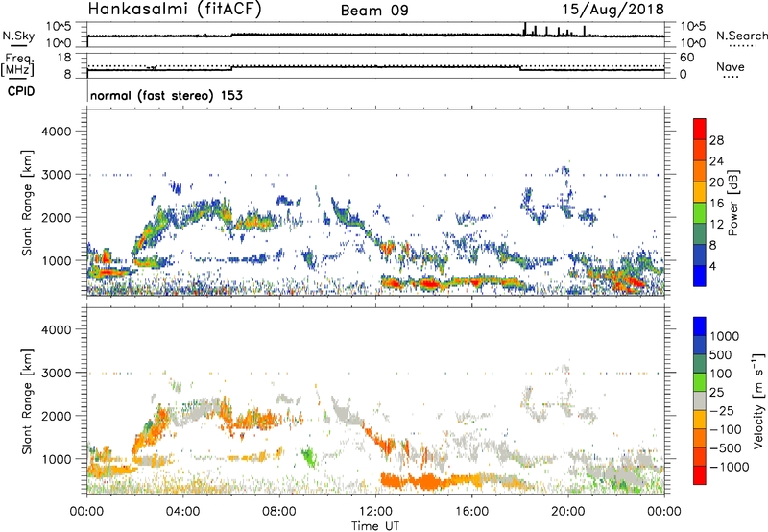This screenshot has width=768, height=532.
Task: Click the 04:00 time axis tick label
Action: coord(182,512)
